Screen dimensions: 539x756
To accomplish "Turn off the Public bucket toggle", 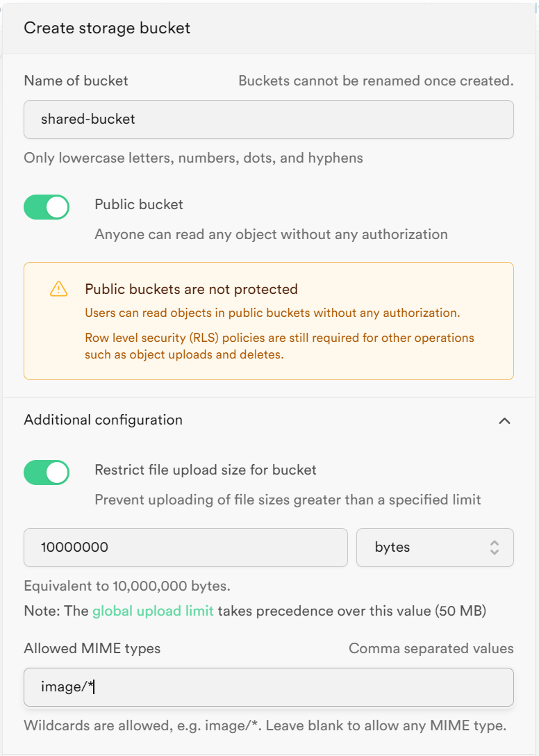I will (47, 207).
